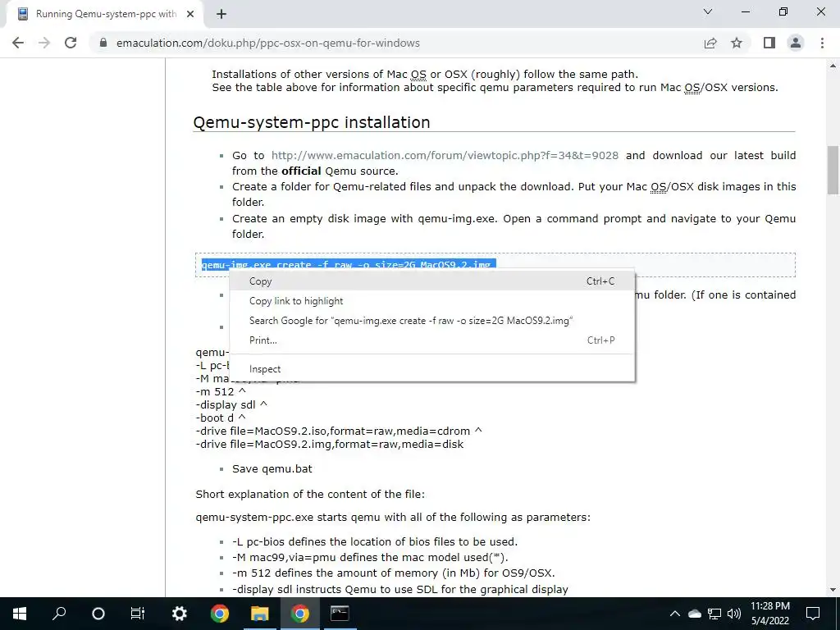The height and width of the screenshot is (630, 840).
Task: Toggle the Chrome side panel icon
Action: [769, 43]
